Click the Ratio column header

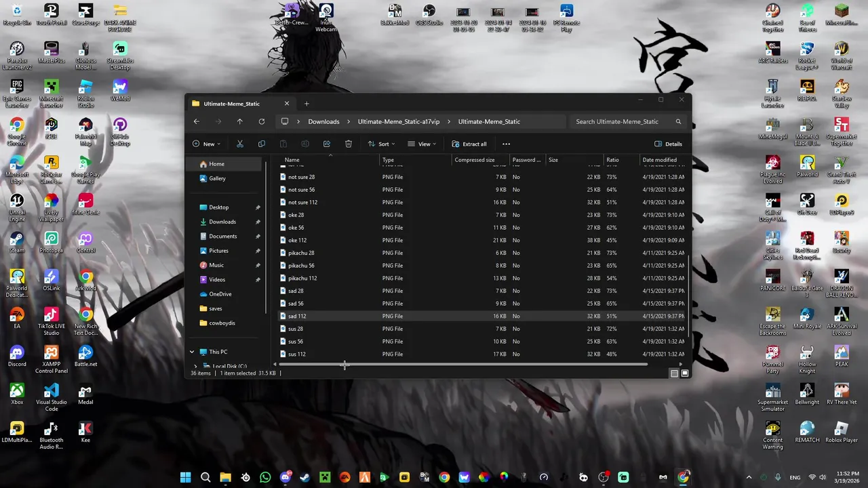click(621, 160)
